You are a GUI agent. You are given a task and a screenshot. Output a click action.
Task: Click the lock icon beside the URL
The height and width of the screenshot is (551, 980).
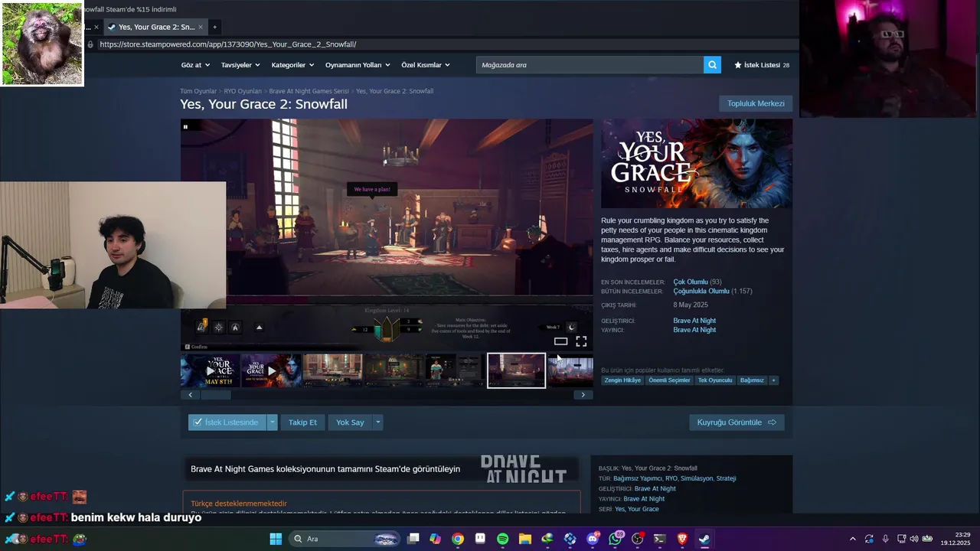90,44
